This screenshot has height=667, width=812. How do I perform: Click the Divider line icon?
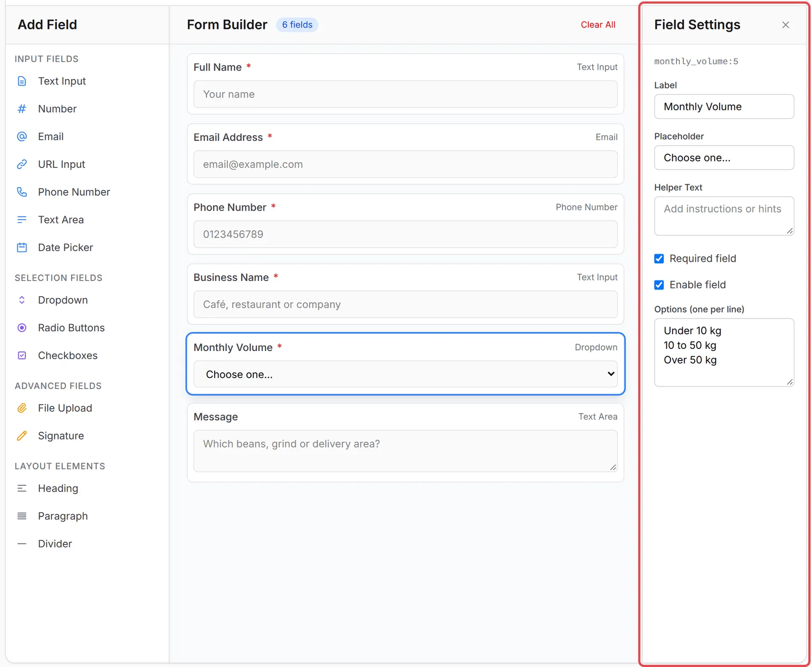22,544
